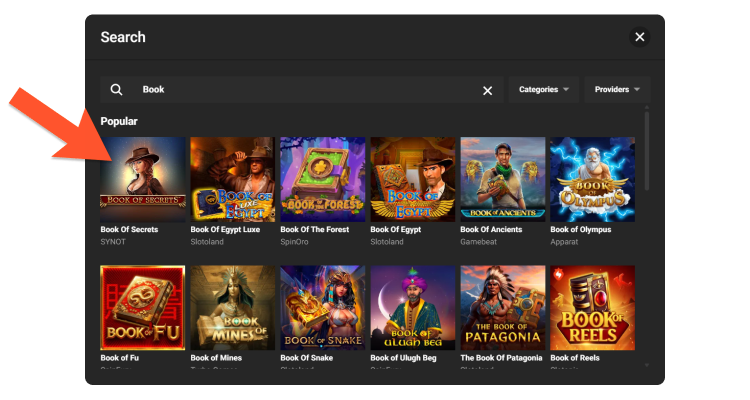Close the Search dialog
The height and width of the screenshot is (400, 750).
[x=640, y=37]
